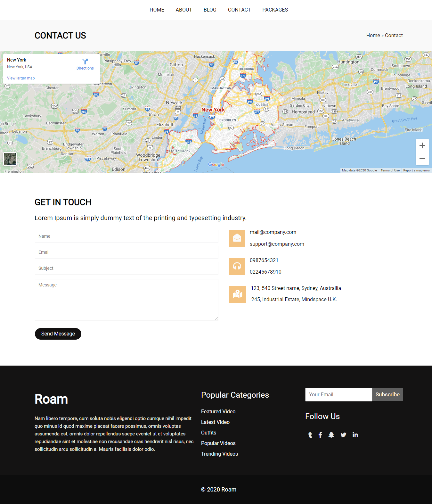
Task: Open Featured Video category link
Action: (x=218, y=412)
